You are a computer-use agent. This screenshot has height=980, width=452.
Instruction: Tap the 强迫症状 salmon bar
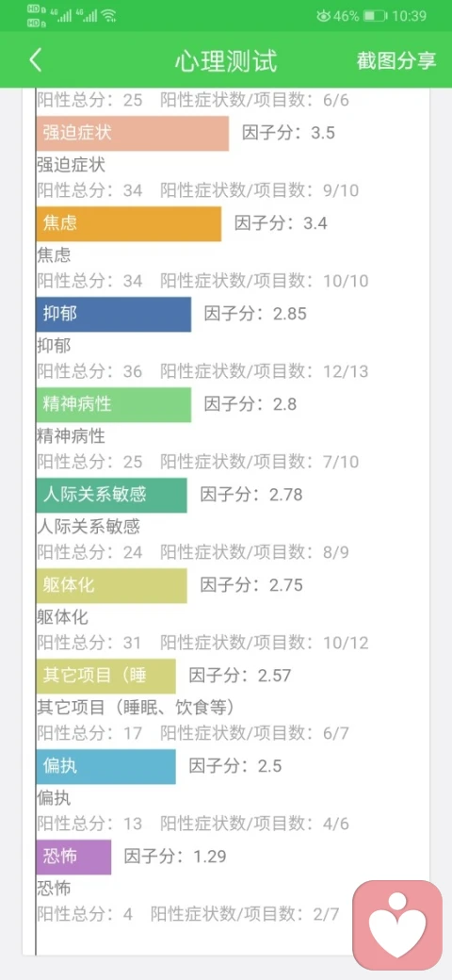[133, 133]
